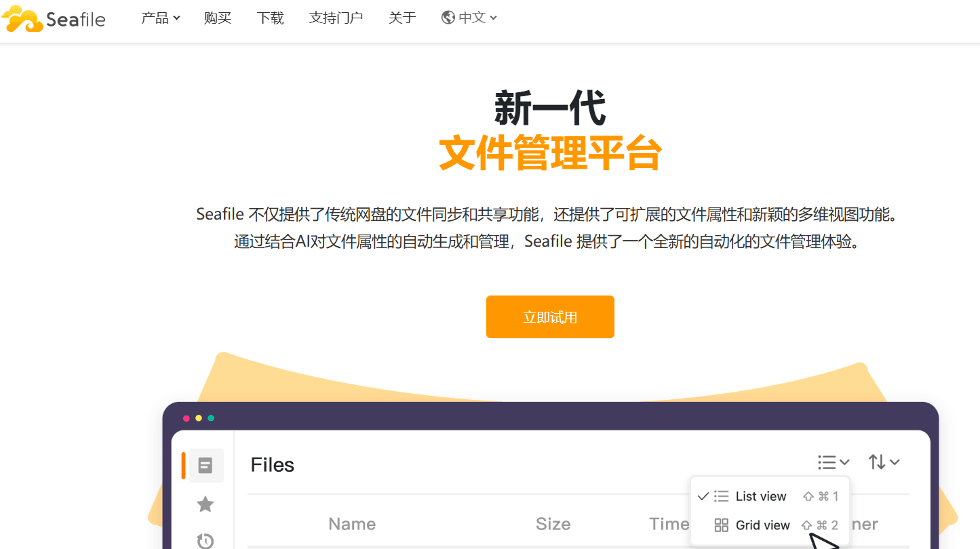Open the 关于 page
This screenshot has width=980, height=549.
[402, 18]
